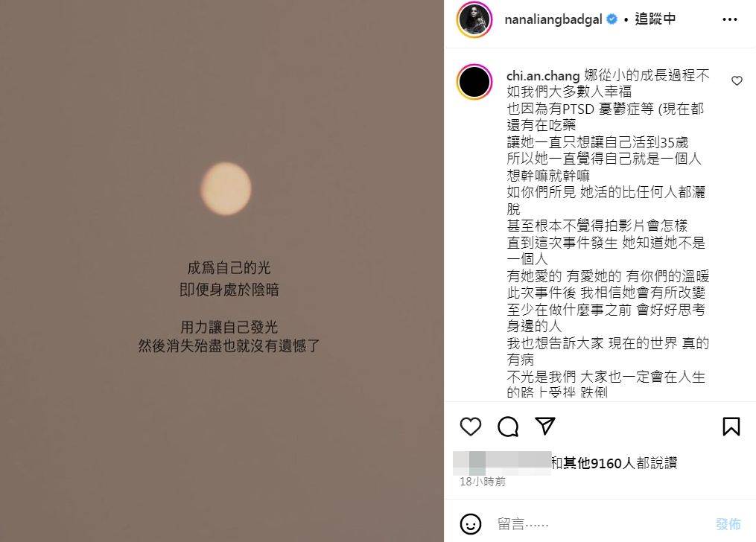The width and height of the screenshot is (756, 542).
Task: Open the chi.an.chang username link
Action: 542,76
